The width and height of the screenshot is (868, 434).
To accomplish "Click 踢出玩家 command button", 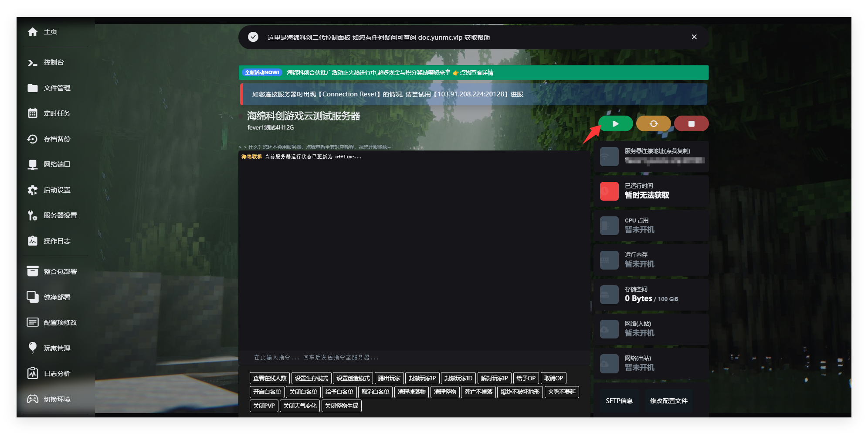I will pyautogui.click(x=389, y=378).
